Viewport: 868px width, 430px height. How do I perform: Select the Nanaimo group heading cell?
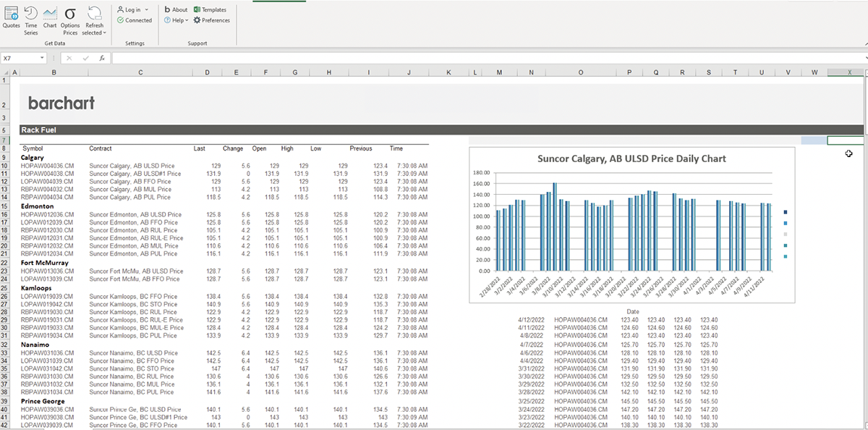point(35,345)
